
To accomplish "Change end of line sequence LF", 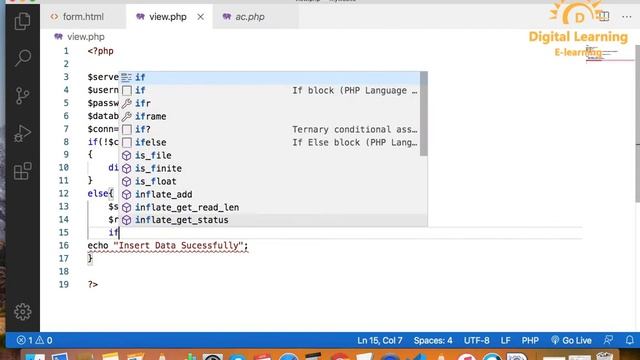I will pos(505,340).
